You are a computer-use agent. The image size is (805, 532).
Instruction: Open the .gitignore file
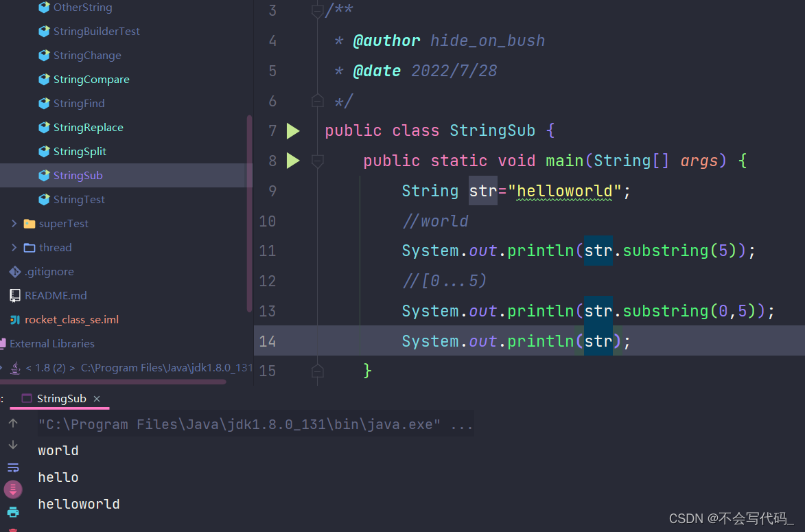click(x=49, y=272)
